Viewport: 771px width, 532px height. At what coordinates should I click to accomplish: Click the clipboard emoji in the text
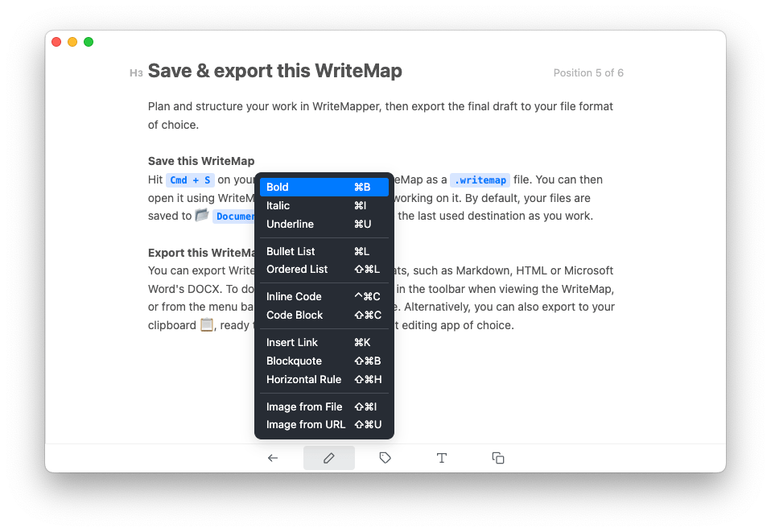(207, 325)
